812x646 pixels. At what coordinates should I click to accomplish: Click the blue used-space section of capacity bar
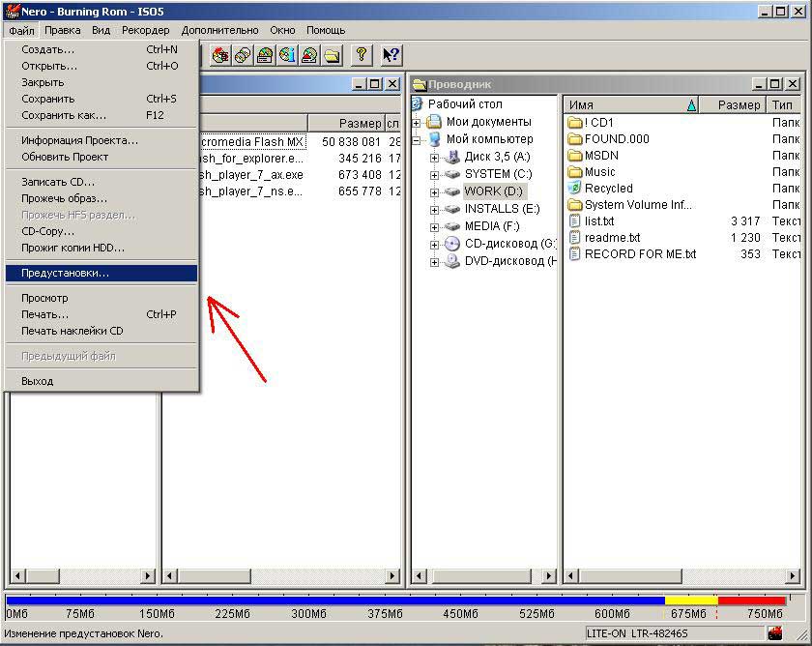[335, 601]
